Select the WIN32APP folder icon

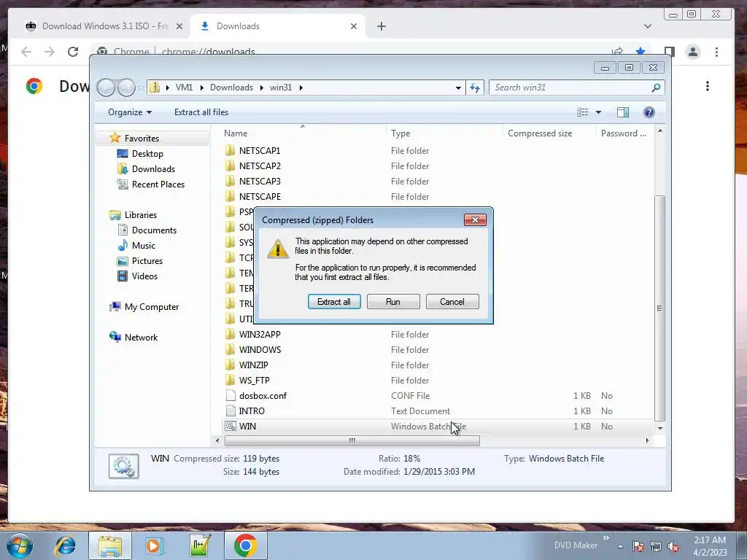[x=230, y=334]
